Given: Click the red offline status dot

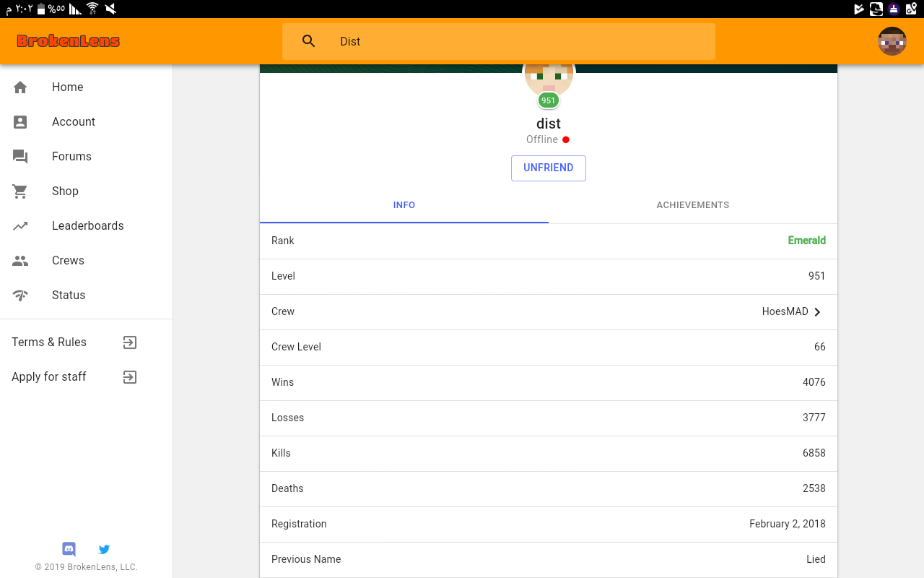Looking at the screenshot, I should (566, 139).
